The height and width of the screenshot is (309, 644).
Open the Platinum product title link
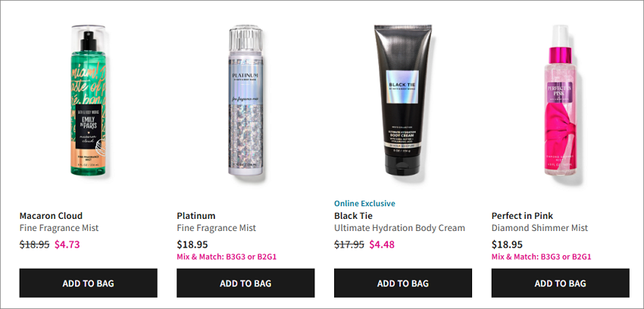196,216
